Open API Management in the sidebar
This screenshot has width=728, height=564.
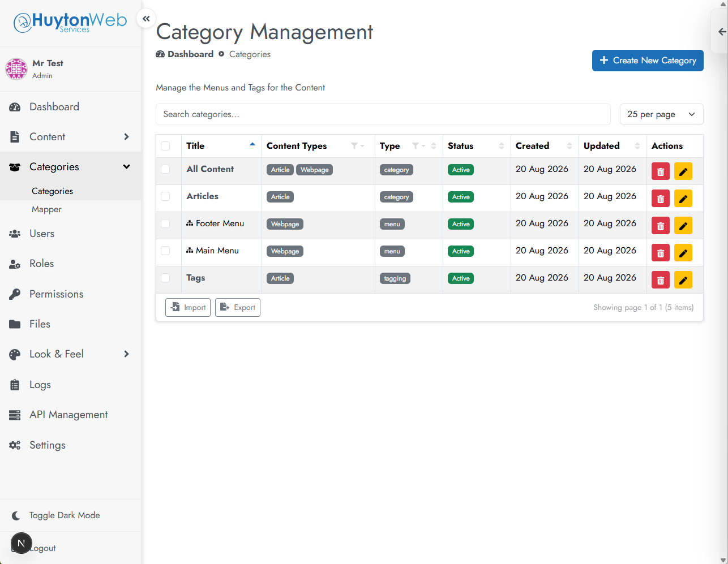(x=71, y=415)
